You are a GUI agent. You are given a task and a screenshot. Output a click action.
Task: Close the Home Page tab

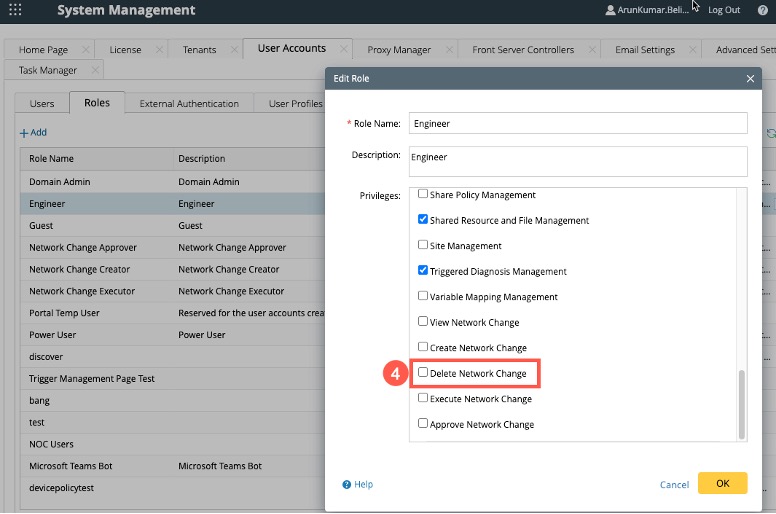[85, 50]
